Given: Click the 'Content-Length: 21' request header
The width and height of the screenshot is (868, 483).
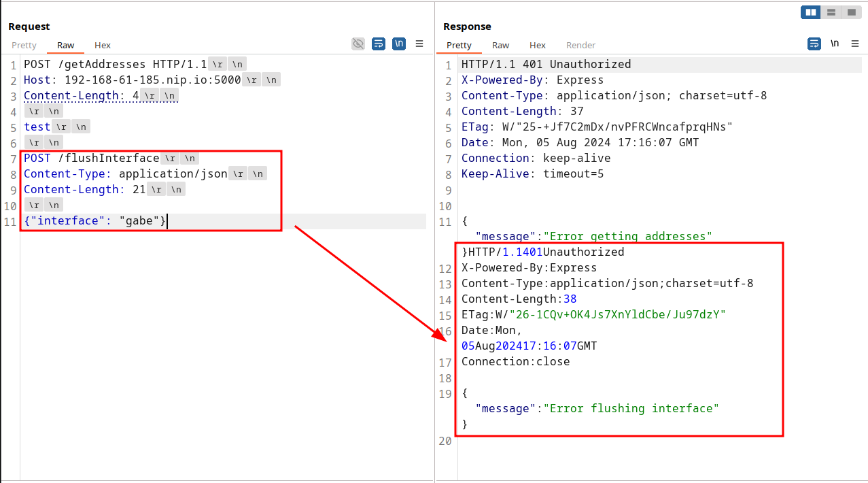Looking at the screenshot, I should (85, 189).
